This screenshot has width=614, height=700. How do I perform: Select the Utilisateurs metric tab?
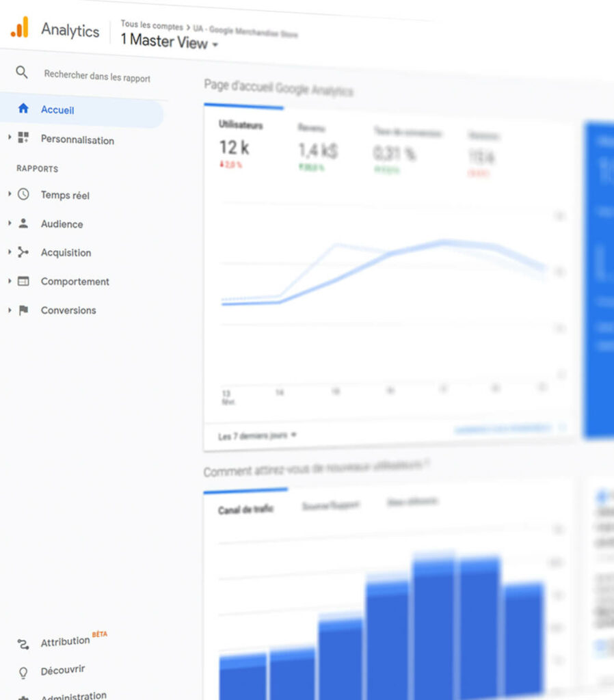click(x=241, y=125)
